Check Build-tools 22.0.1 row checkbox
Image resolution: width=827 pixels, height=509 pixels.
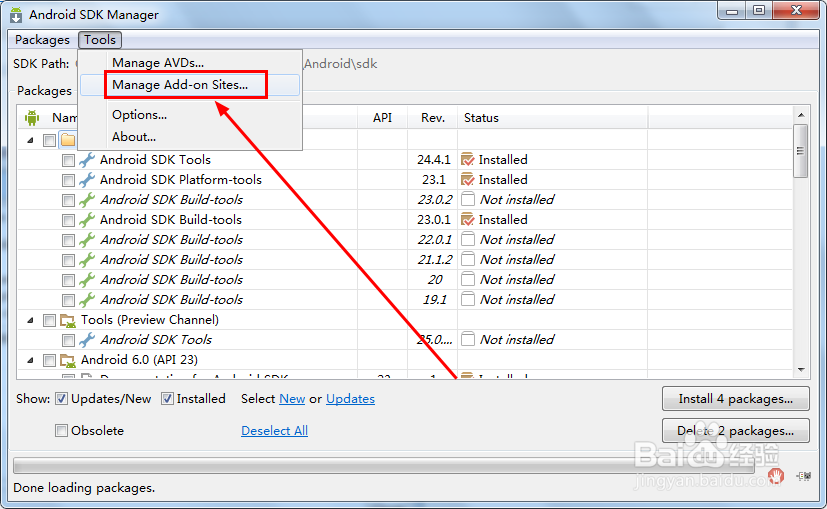tap(68, 241)
